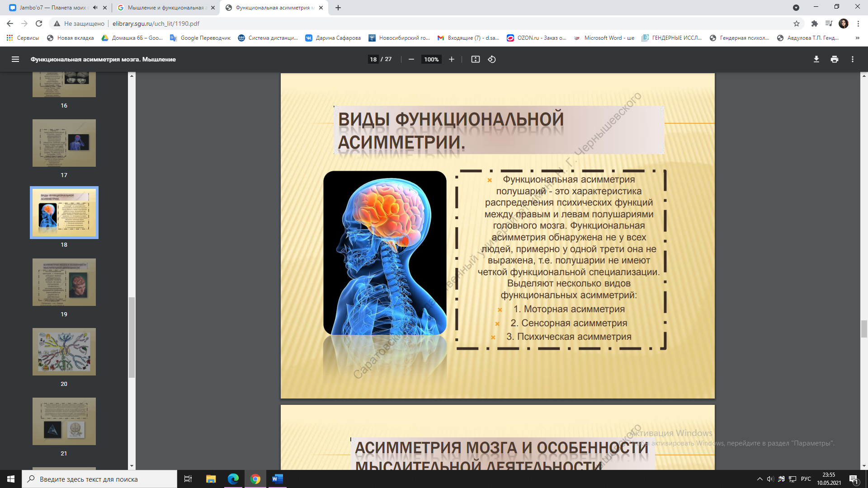Image resolution: width=868 pixels, height=488 pixels.
Task: Show hidden system tray icons
Action: point(759,479)
